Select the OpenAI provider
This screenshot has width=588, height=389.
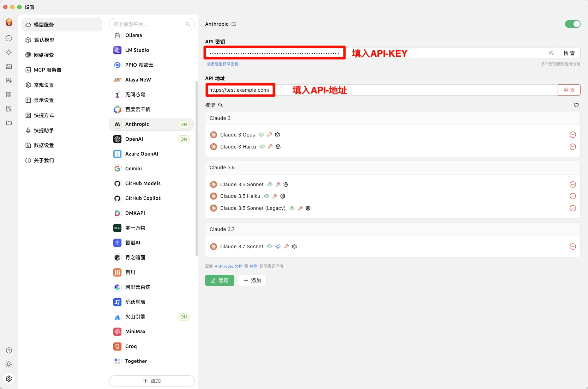click(x=151, y=139)
